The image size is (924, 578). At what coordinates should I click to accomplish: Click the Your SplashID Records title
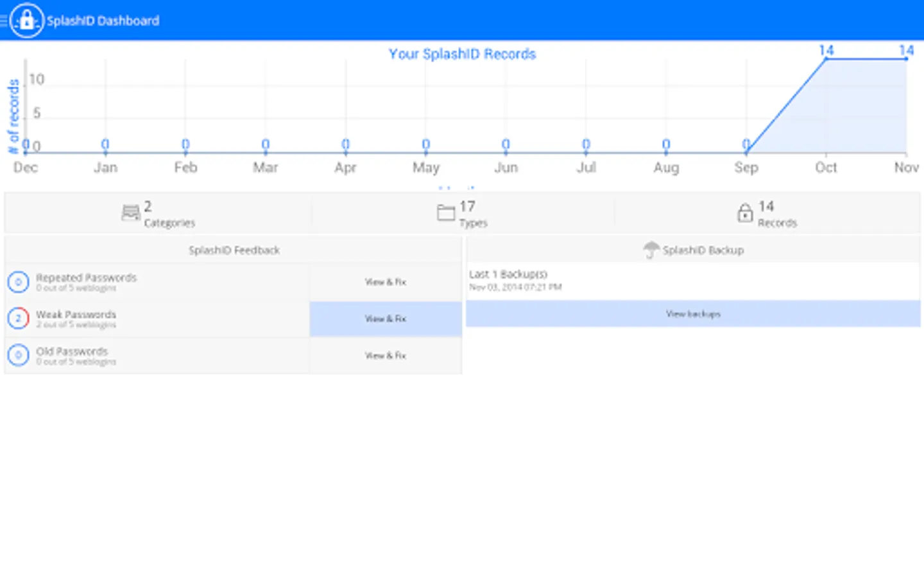[462, 54]
